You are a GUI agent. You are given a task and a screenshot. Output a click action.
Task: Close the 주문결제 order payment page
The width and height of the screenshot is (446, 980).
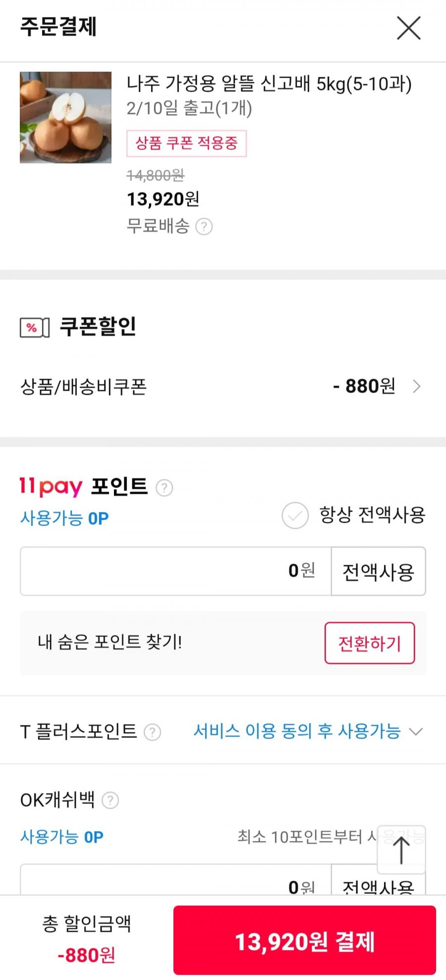409,28
